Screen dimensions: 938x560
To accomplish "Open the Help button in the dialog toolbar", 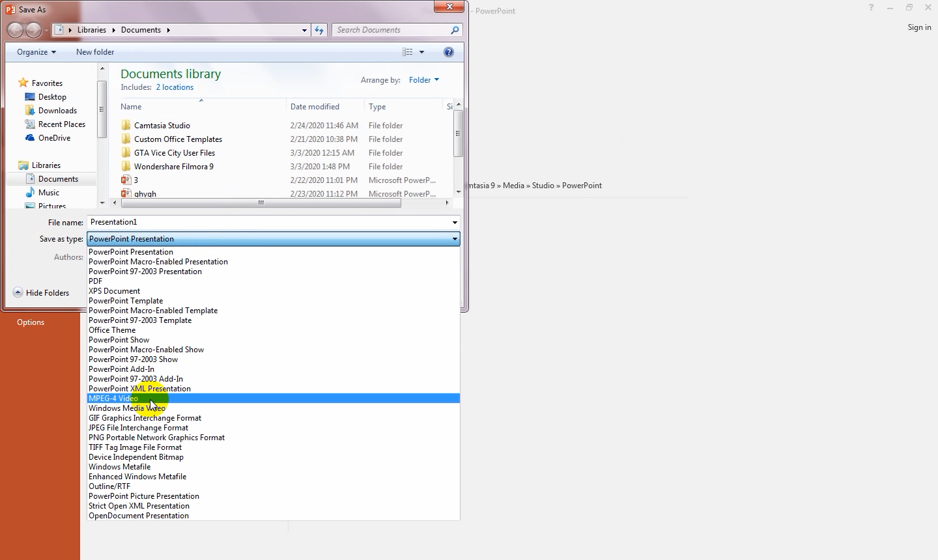I will 448,52.
